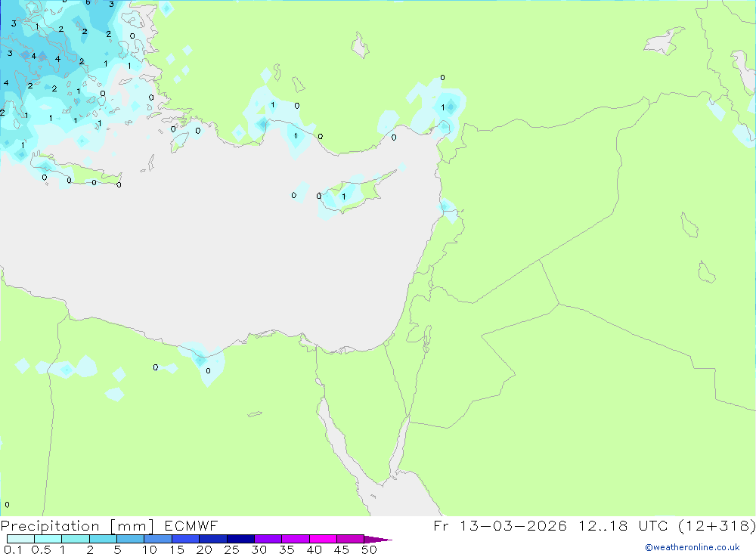Select the 35–40 mm violet legend swatch
The height and width of the screenshot is (554, 756).
(x=296, y=539)
